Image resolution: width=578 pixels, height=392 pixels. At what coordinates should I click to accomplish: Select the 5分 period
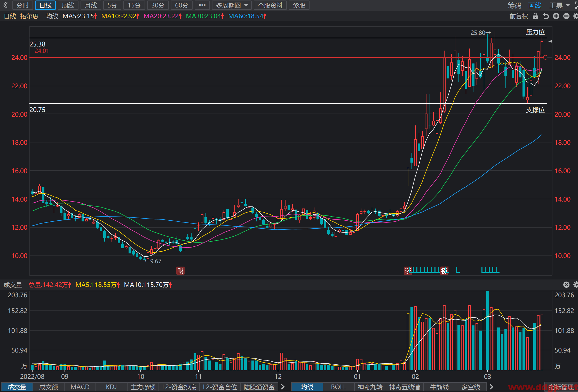(112, 5)
